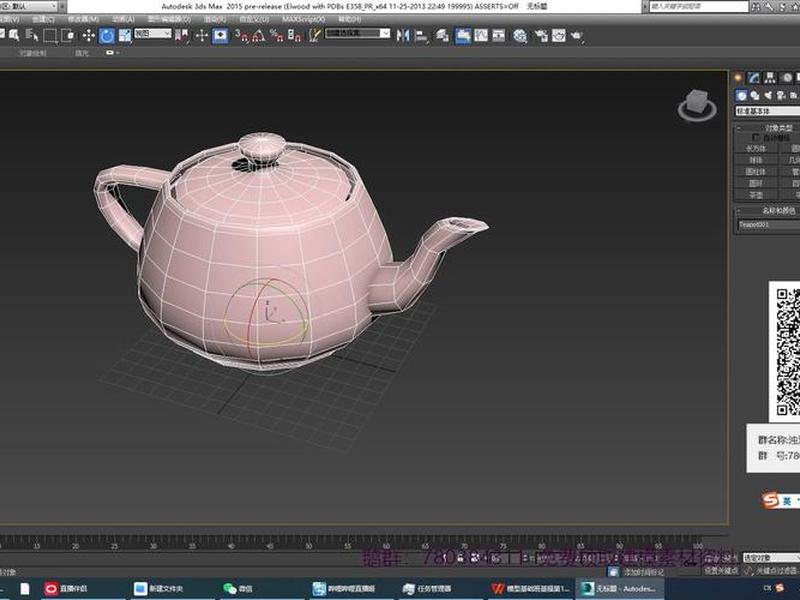
Task: Open the Schematic View
Action: [x=498, y=35]
